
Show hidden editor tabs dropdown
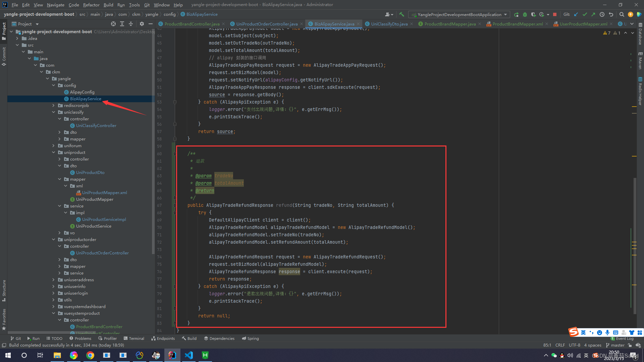tap(632, 24)
